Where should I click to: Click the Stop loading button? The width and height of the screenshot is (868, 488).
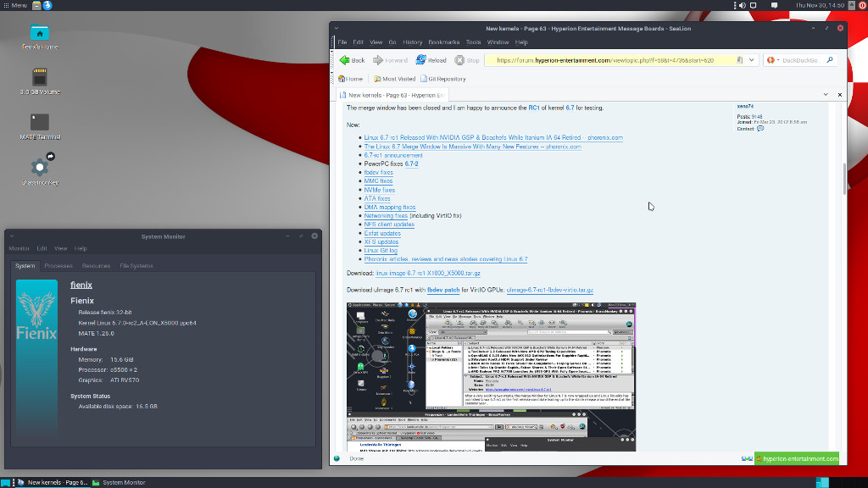467,60
